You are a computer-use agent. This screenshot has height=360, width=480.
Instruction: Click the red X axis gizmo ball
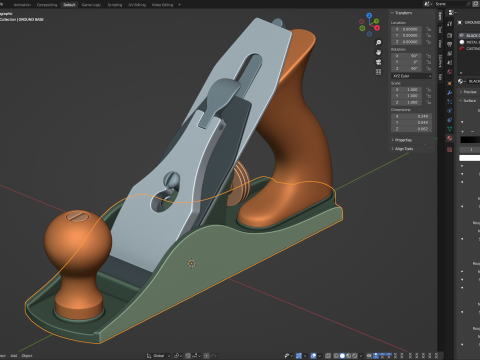(377, 28)
